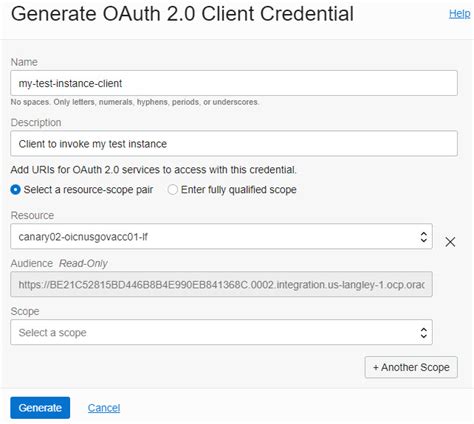Open the Resource combo box showing canary02-oicnusgovacc01-lf

221,236
